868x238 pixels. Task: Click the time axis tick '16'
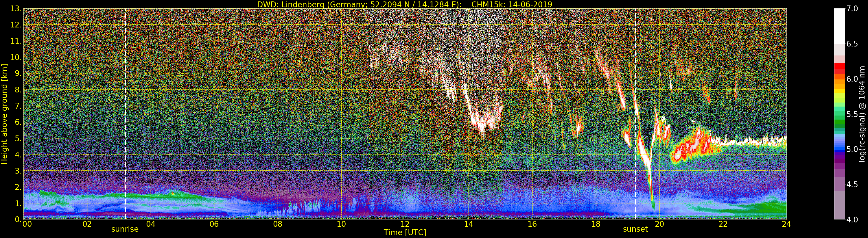tap(532, 224)
